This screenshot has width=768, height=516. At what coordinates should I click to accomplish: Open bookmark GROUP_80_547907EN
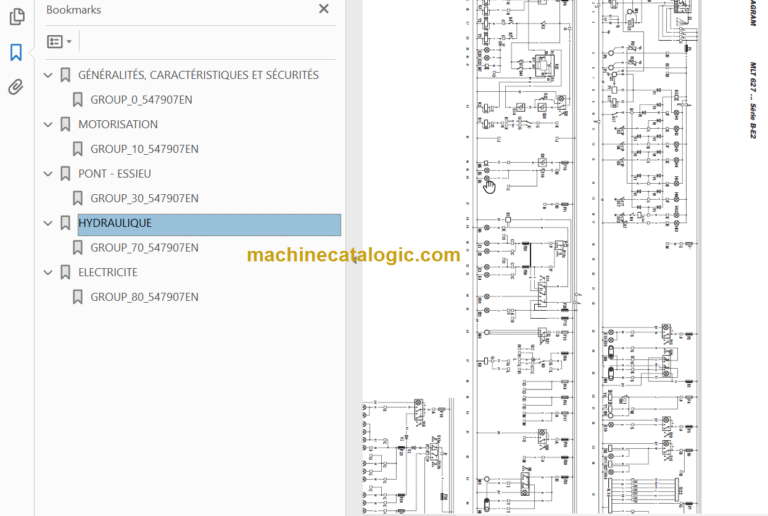click(144, 297)
